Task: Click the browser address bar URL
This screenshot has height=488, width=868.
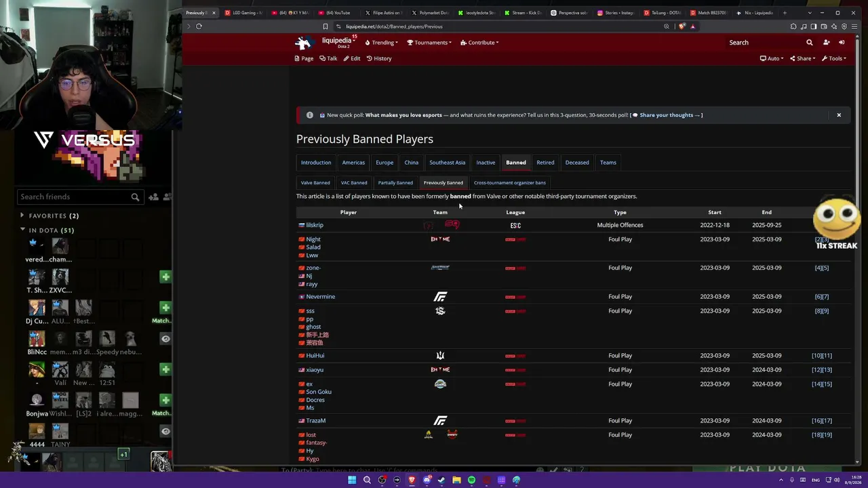Action: click(x=394, y=26)
